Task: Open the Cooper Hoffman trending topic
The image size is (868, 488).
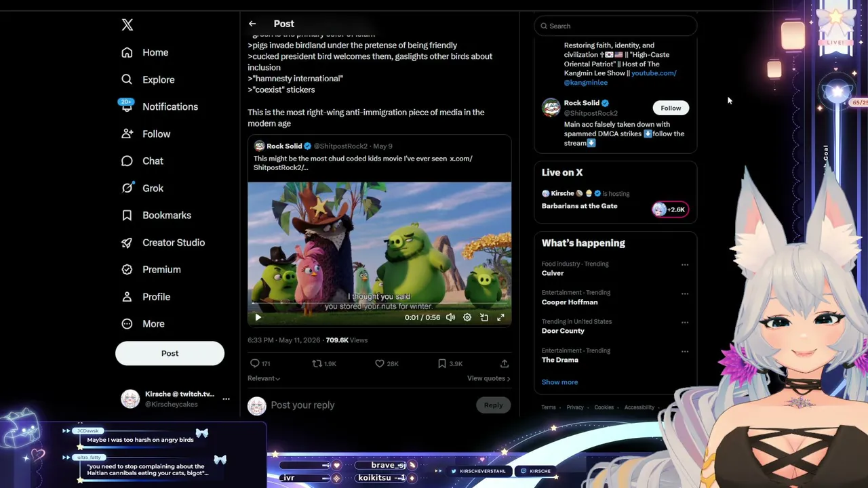Action: (x=570, y=302)
